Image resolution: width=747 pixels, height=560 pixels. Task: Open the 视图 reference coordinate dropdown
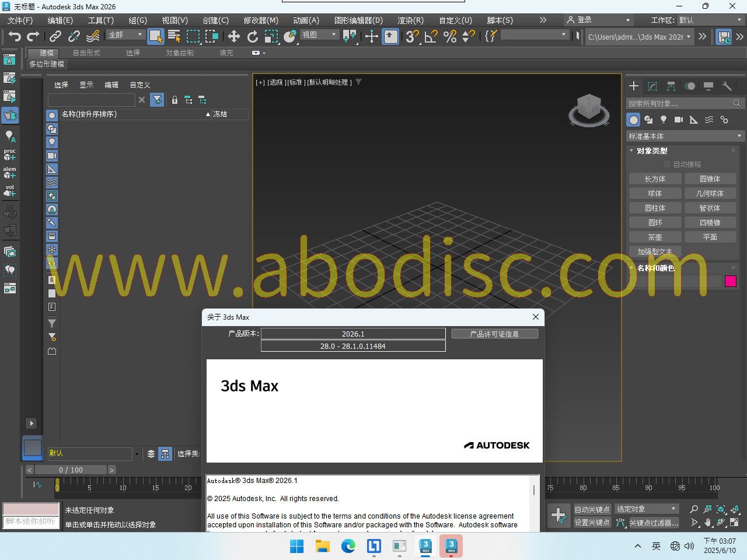click(x=319, y=35)
